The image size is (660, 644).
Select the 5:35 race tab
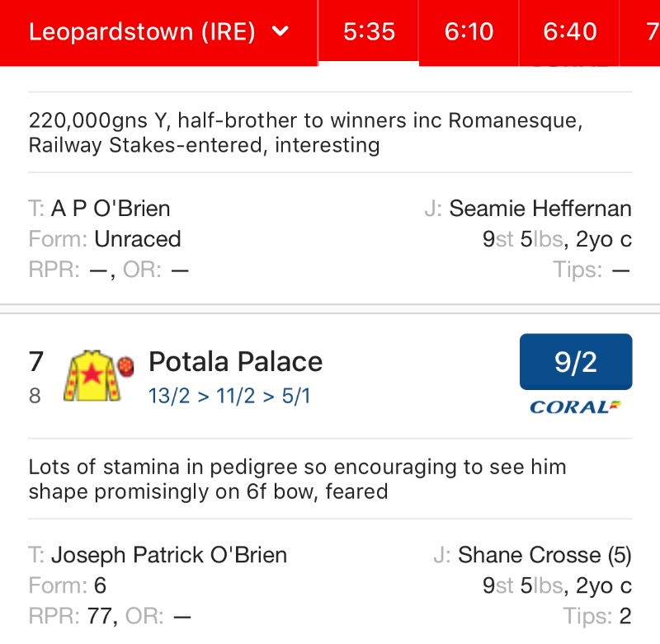click(369, 32)
